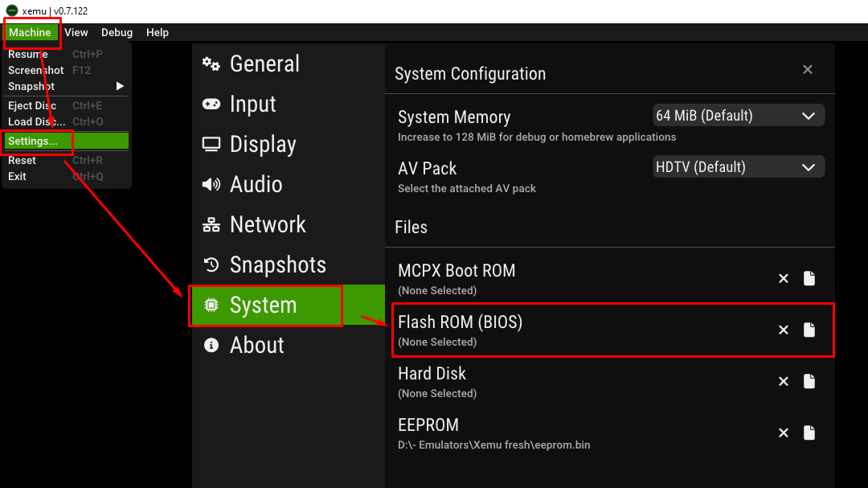Click the gamepad icon beside Input
Viewport: 868px width, 488px height.
(x=211, y=105)
